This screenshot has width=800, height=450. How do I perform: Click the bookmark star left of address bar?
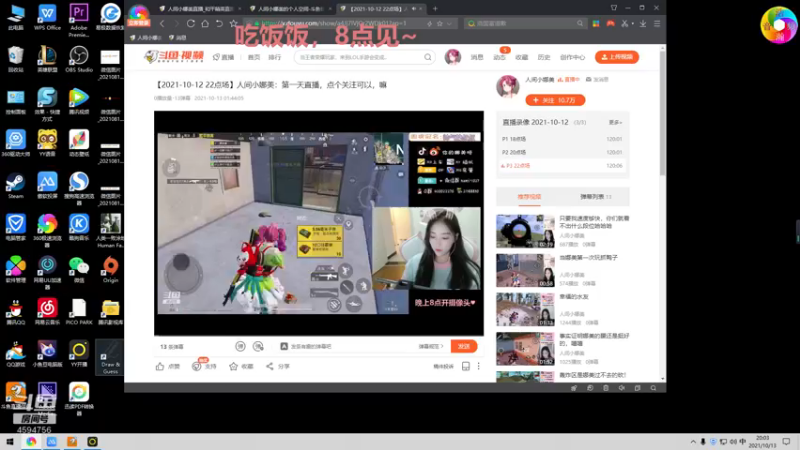[234, 23]
